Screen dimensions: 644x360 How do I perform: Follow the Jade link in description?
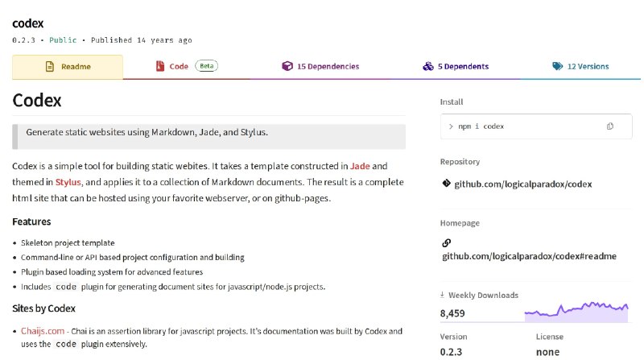(x=360, y=166)
